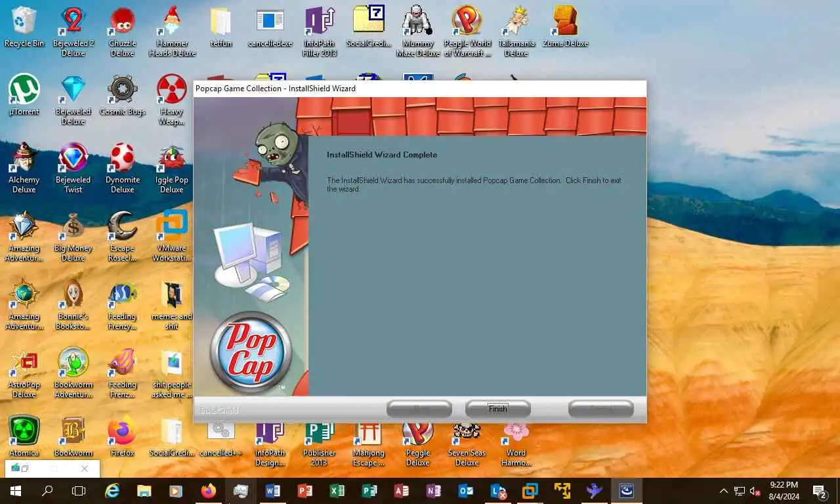Select the Firefox desktop shortcut
Screen dimensions: 840x504
click(123, 436)
